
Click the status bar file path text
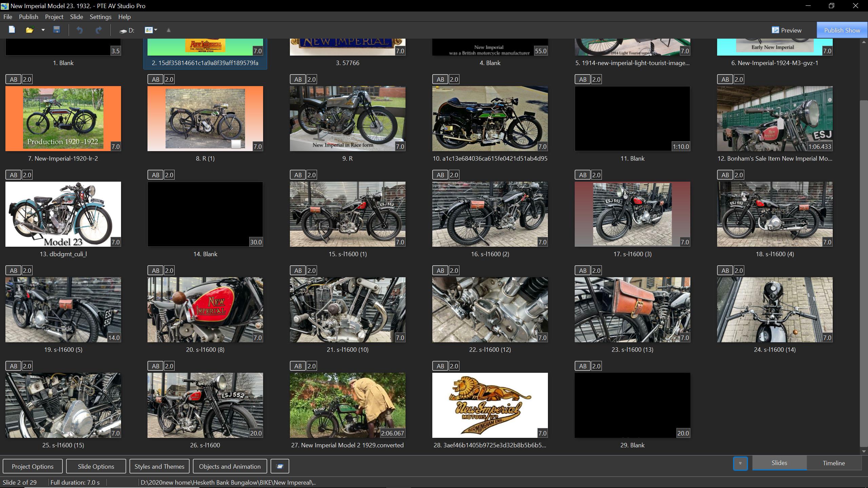point(228,483)
